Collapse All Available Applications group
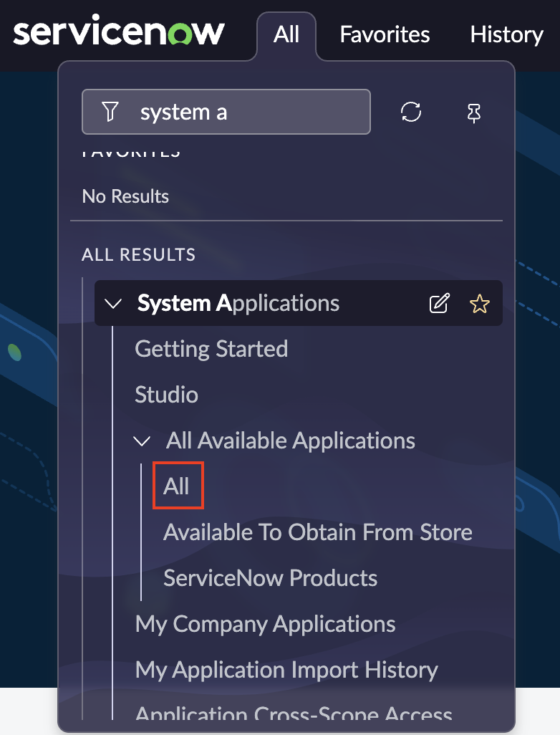Screen dimensions: 560x735 [143, 441]
